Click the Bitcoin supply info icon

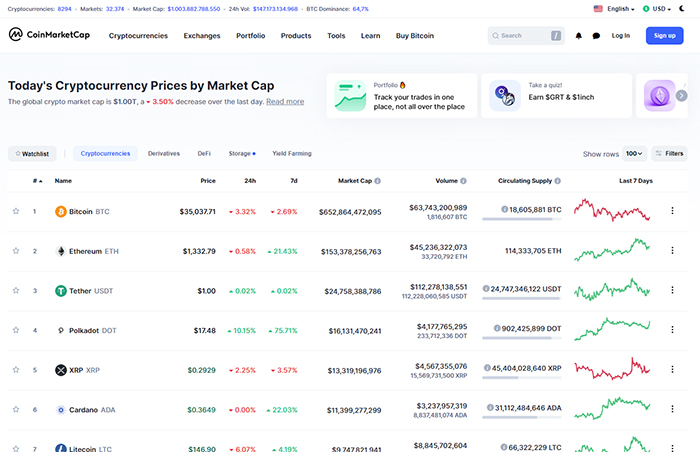(504, 209)
